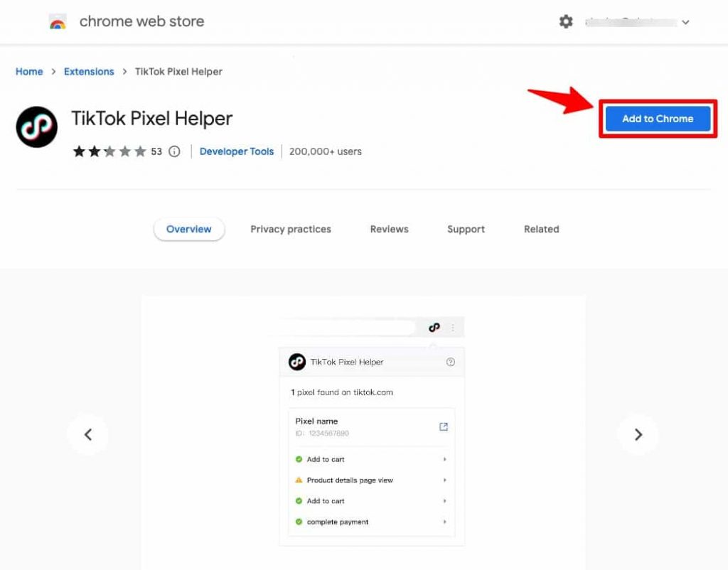Image resolution: width=728 pixels, height=570 pixels.
Task: Click the blurred account email in header
Action: coord(630,22)
